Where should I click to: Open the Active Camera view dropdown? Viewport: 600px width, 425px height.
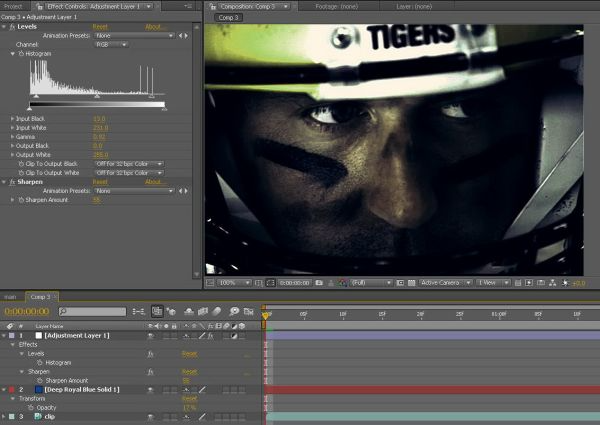point(445,283)
